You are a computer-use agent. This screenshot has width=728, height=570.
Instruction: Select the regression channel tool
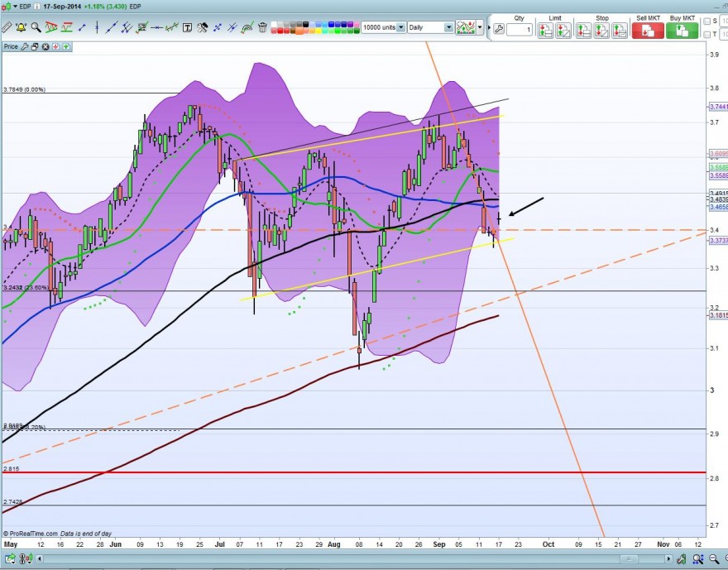click(172, 27)
